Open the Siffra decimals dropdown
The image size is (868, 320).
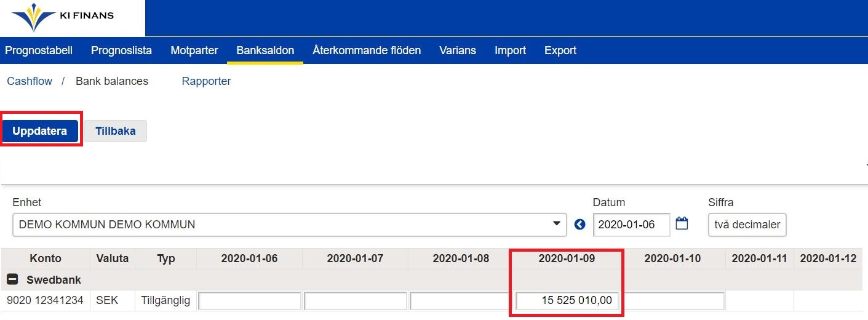pyautogui.click(x=747, y=225)
